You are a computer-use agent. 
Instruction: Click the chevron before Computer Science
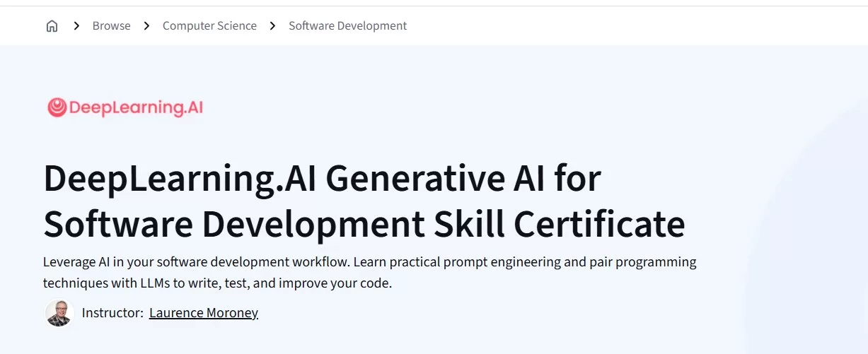point(146,26)
